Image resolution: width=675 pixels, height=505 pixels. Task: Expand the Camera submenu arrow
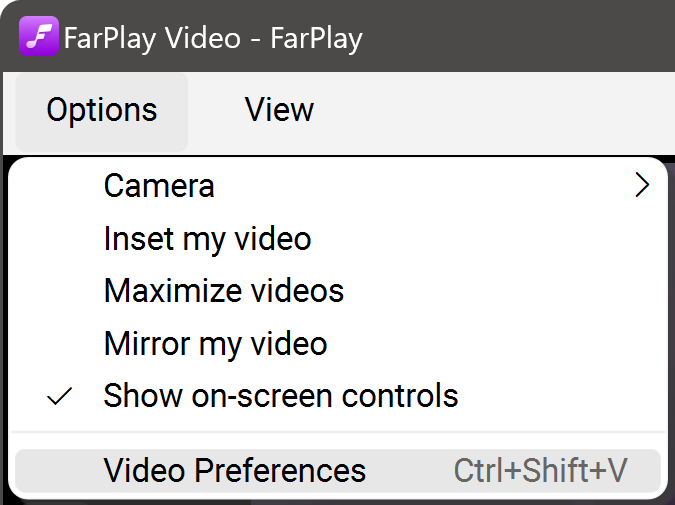642,186
